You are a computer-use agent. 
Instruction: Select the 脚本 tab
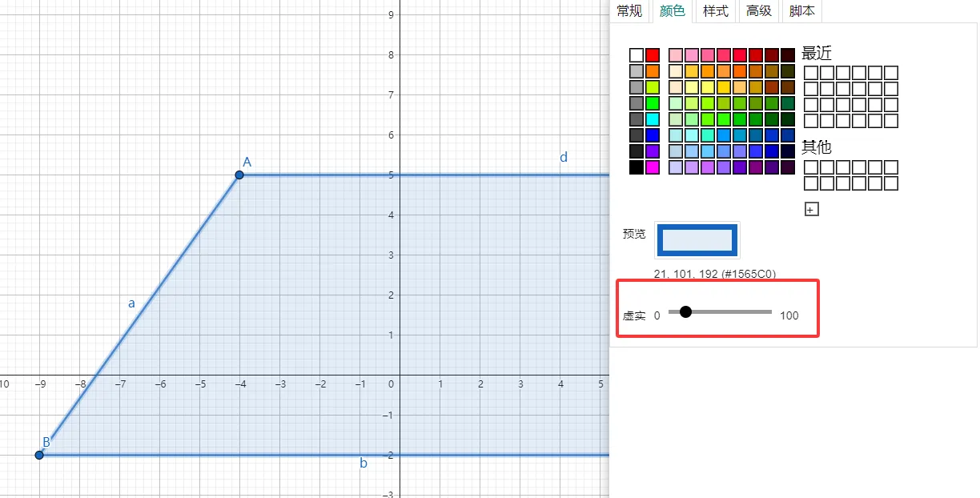coord(801,10)
